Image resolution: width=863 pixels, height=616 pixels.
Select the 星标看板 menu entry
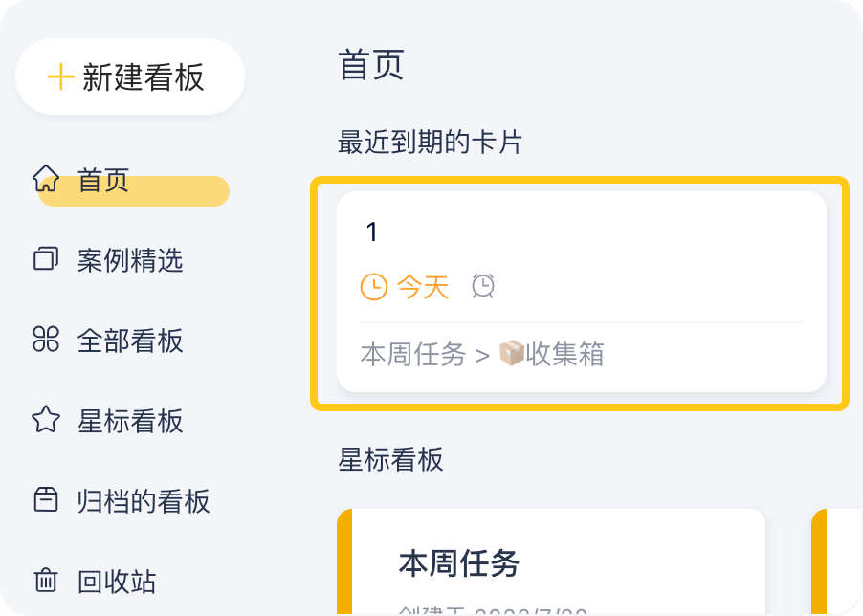tap(130, 421)
